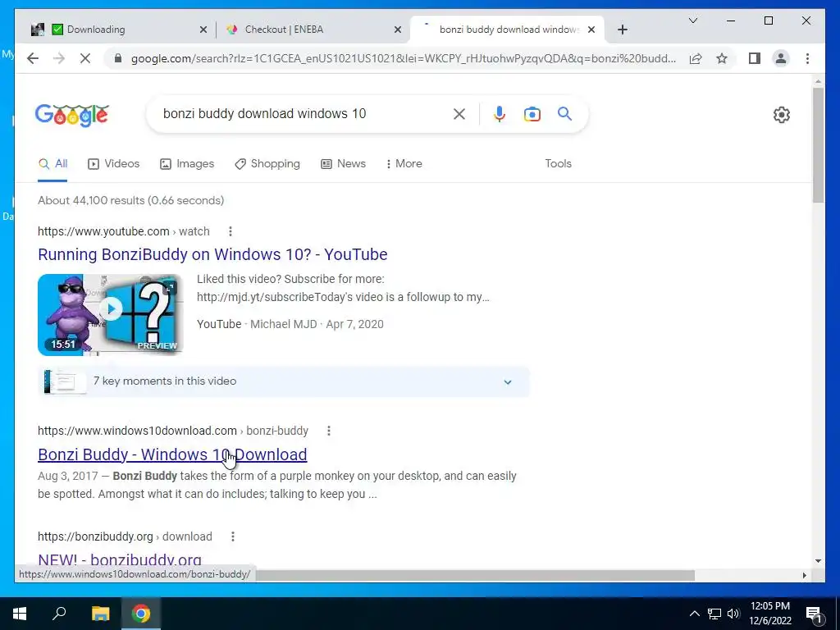Open the Tools options

(x=558, y=163)
